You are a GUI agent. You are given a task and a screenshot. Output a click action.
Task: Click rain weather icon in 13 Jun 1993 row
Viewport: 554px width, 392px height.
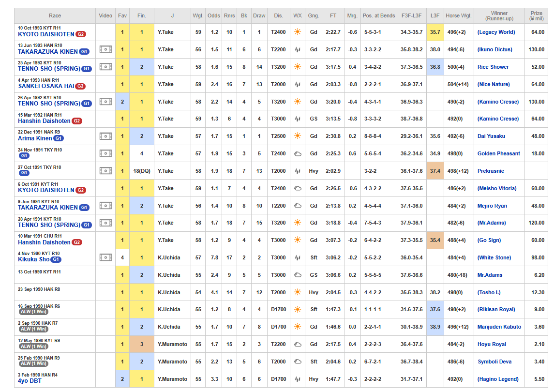coord(298,49)
